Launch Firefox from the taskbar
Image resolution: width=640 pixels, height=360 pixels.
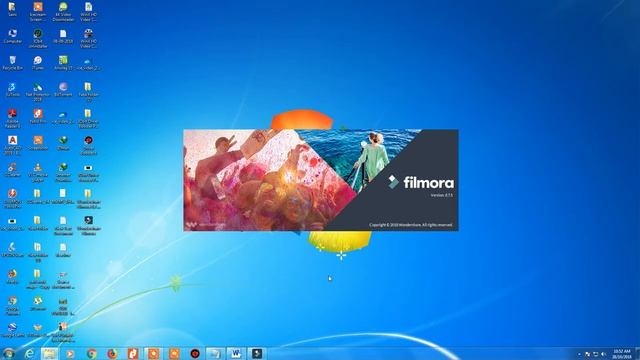click(112, 353)
